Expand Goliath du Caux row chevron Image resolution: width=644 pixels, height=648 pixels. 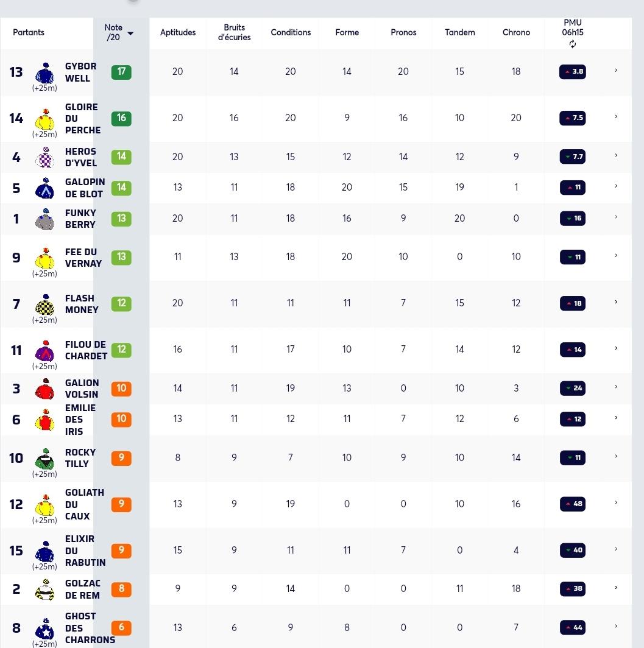[616, 502]
